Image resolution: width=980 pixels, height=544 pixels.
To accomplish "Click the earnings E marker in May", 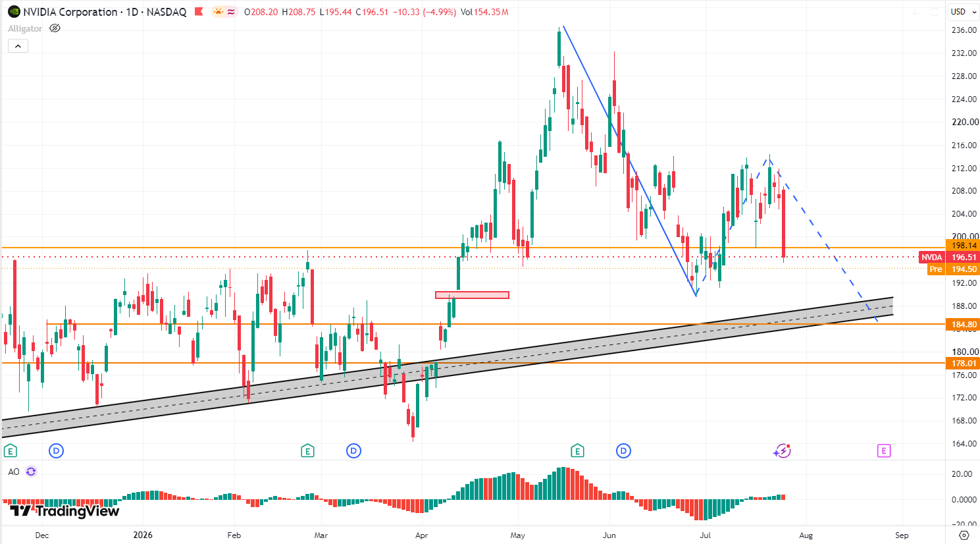I will coord(577,451).
